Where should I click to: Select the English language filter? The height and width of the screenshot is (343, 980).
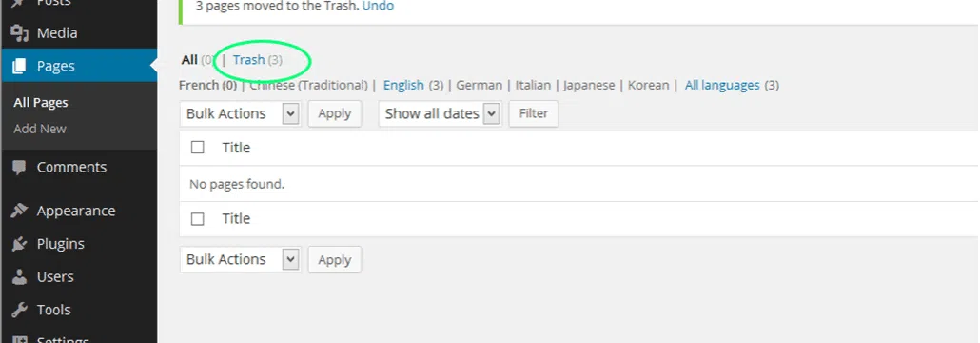tap(403, 85)
